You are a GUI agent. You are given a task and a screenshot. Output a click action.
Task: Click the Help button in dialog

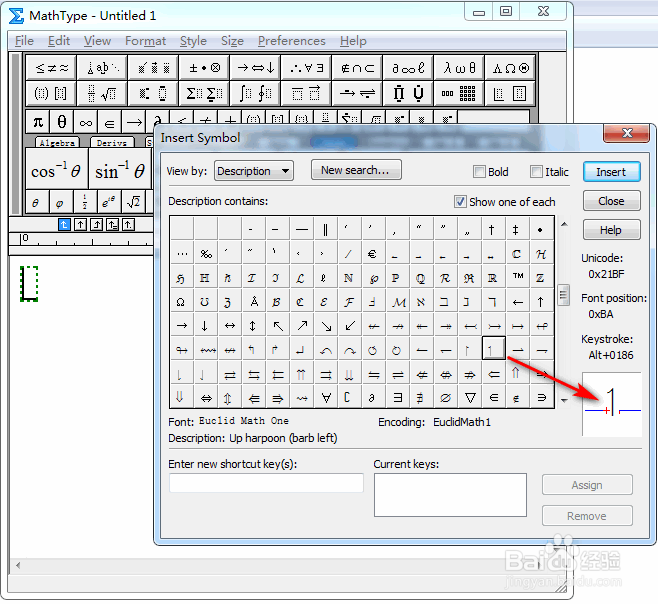click(611, 230)
